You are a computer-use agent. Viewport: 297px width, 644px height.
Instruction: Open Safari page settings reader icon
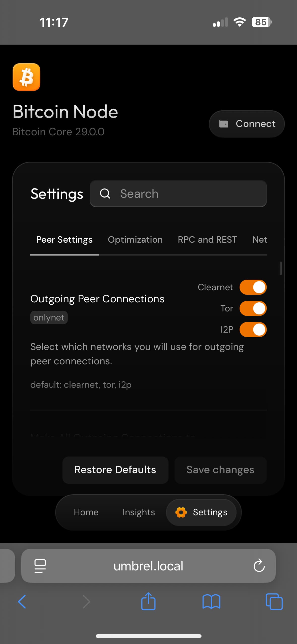click(40, 566)
